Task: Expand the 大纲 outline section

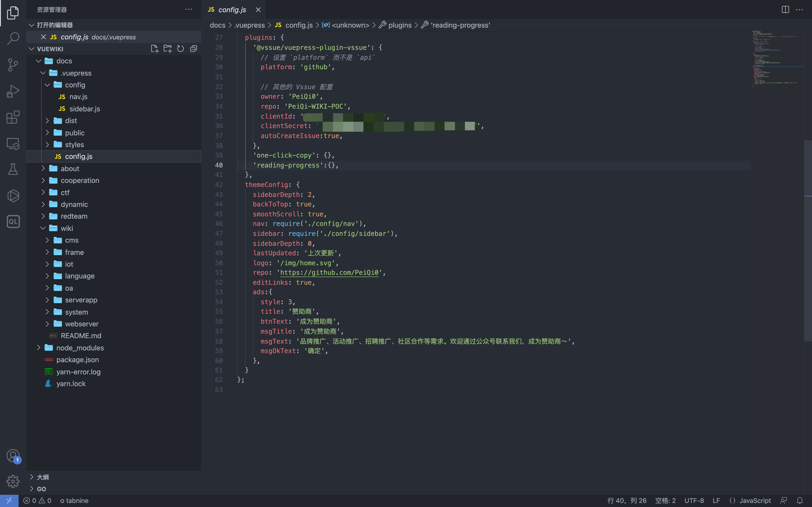Action: tap(43, 477)
